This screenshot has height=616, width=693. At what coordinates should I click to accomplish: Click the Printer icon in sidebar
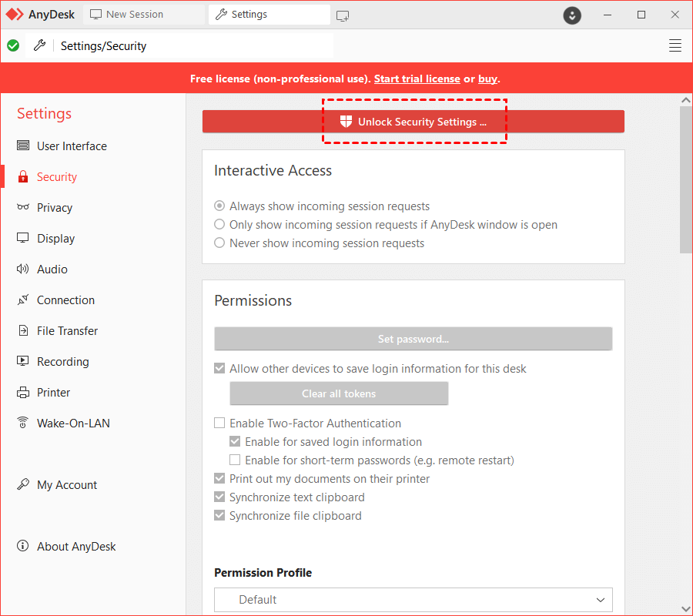point(23,393)
